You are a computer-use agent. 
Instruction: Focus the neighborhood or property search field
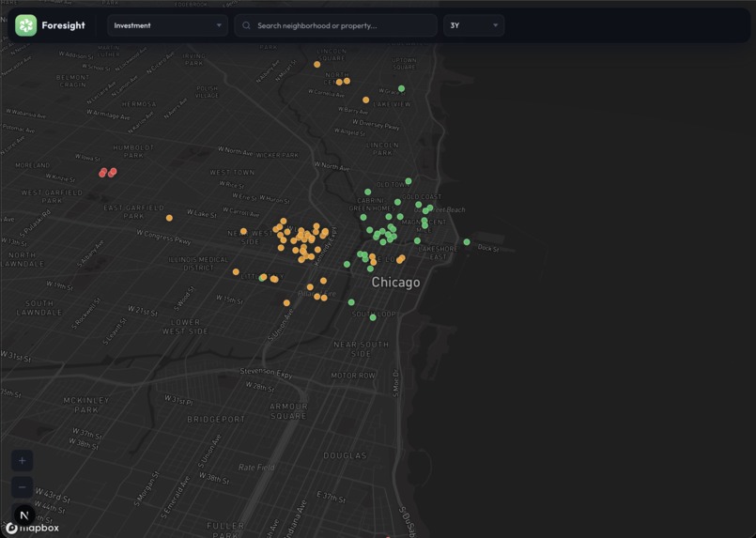coord(335,25)
